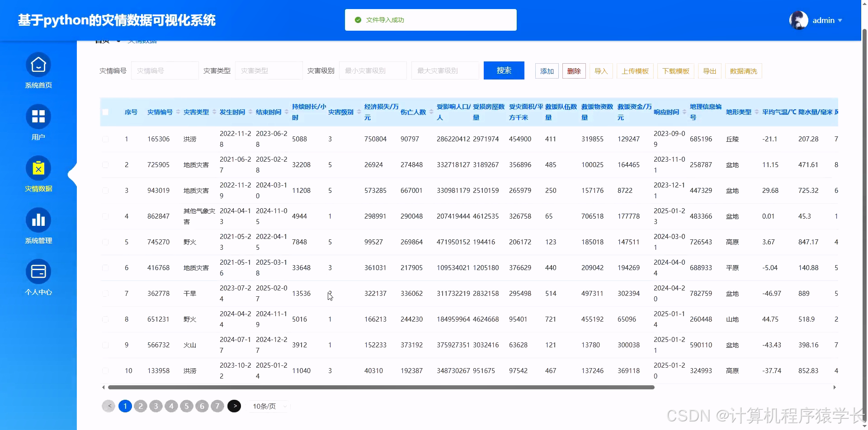Focus the 灾情编号 search field
Image resolution: width=868 pixels, height=430 pixels.
pyautogui.click(x=165, y=70)
